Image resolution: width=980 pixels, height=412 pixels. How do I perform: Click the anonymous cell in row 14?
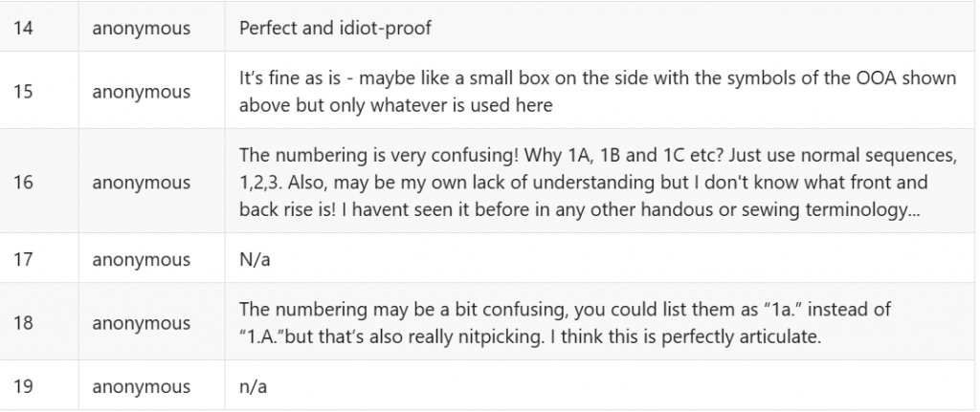coord(141,29)
